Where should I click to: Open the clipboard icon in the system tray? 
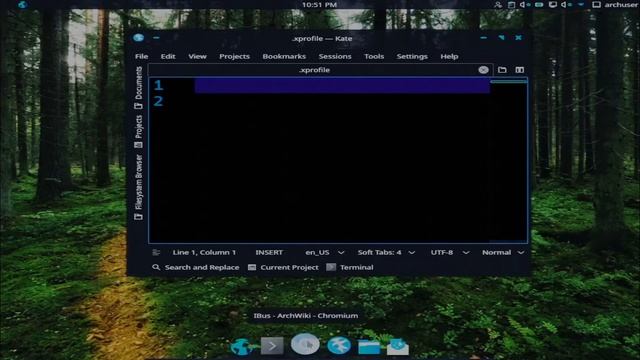(511, 4)
